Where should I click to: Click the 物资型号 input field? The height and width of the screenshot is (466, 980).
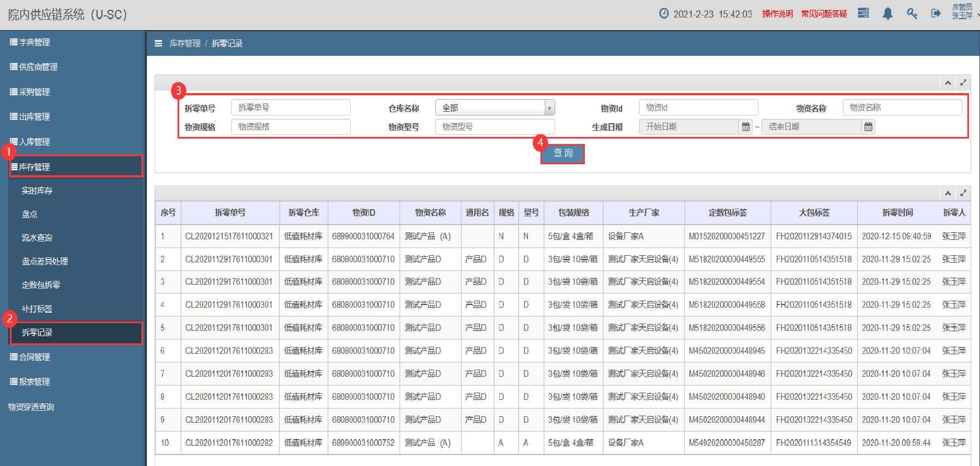click(x=495, y=126)
